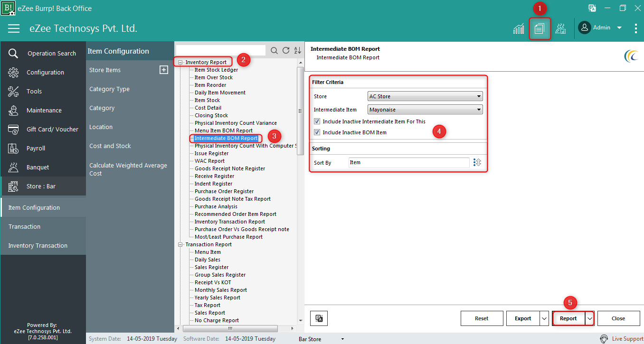Open the Export button dropdown arrow
The image size is (644, 344).
[x=544, y=318]
